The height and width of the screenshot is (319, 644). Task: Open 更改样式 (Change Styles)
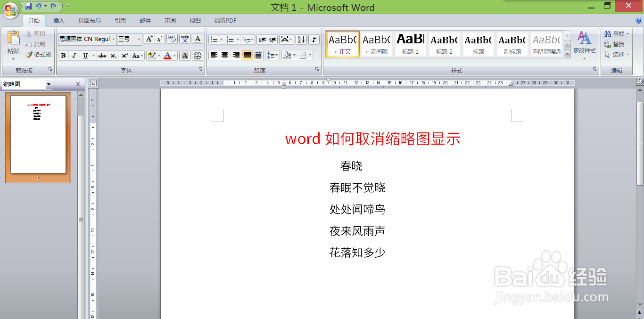tap(585, 45)
